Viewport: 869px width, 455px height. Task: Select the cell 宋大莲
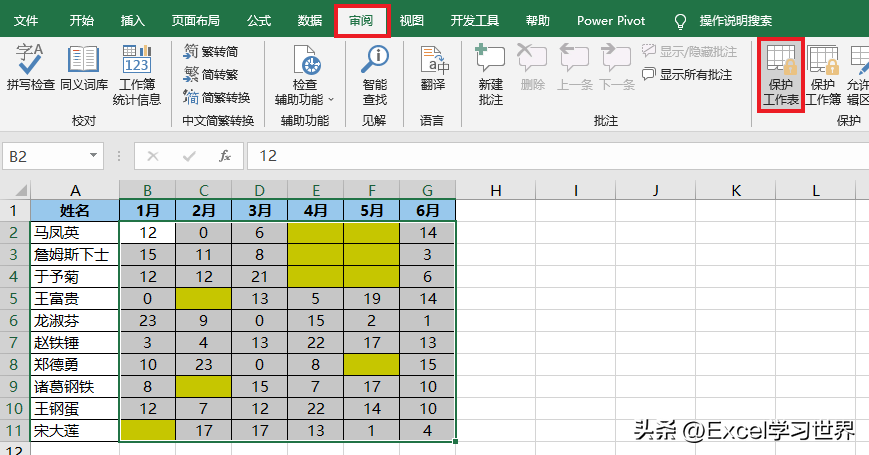[75, 431]
